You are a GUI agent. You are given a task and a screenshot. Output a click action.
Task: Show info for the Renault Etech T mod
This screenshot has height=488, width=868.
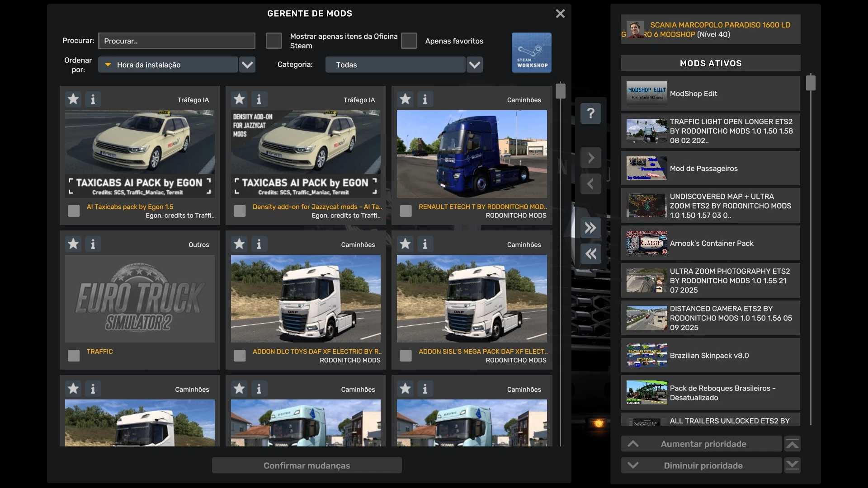(425, 99)
